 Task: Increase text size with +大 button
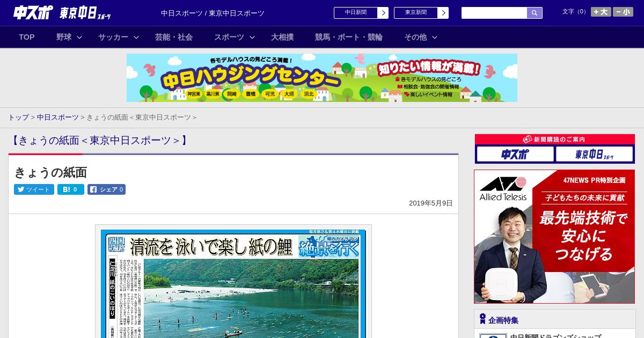click(601, 12)
